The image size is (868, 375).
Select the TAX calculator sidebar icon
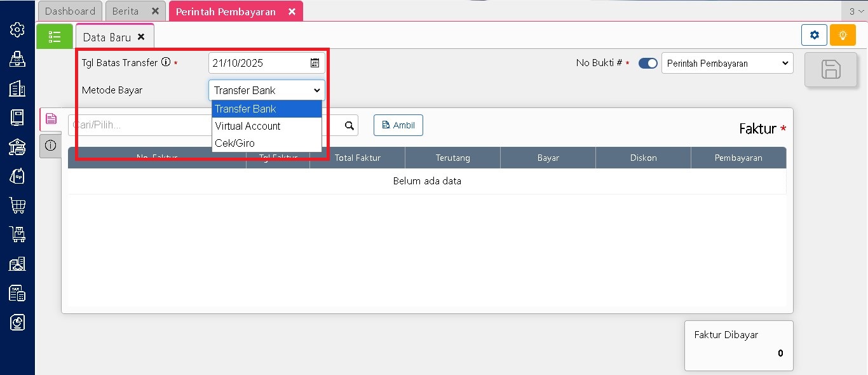click(x=17, y=293)
